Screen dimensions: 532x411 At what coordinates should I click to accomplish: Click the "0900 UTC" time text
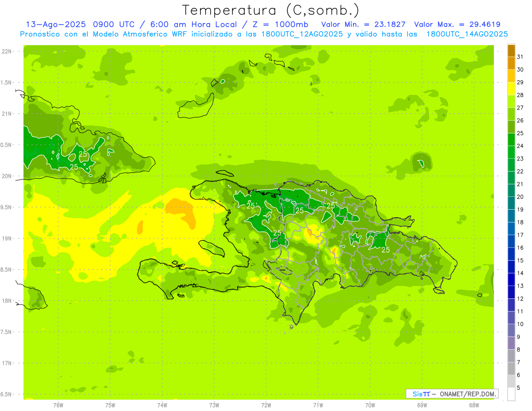[x=114, y=25]
